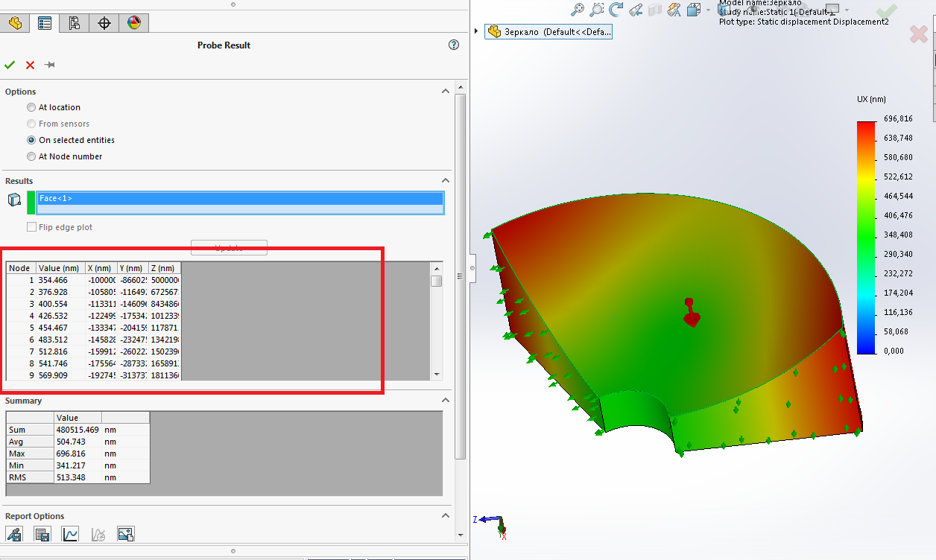Activate the Rotate View tool

pyautogui.click(x=616, y=10)
